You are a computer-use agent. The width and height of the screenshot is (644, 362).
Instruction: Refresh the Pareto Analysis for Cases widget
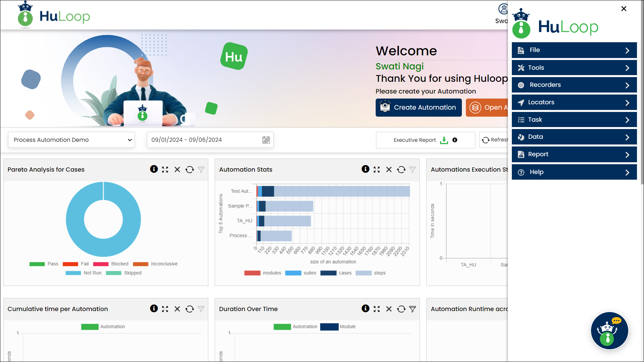tap(190, 170)
